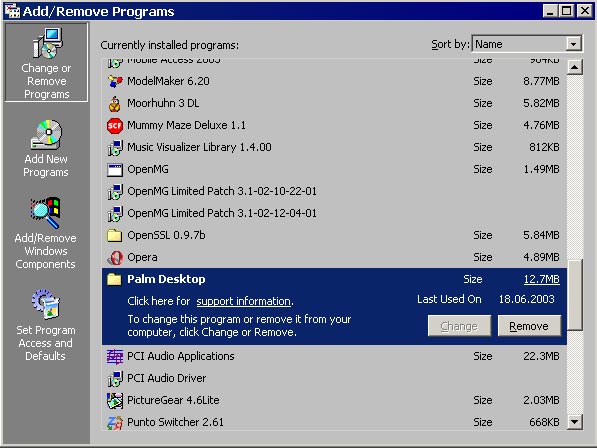
Task: Select PictureGear 4.6Lite entry
Action: click(334, 401)
